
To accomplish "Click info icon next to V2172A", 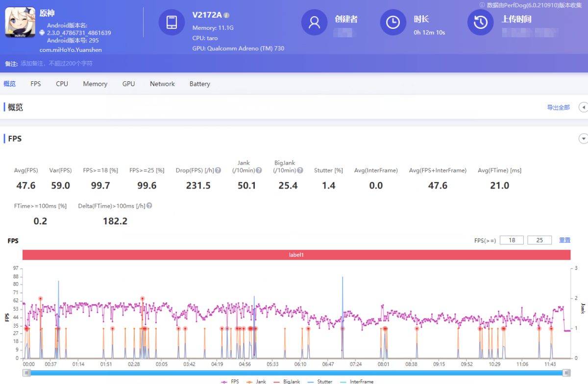I will pos(226,15).
